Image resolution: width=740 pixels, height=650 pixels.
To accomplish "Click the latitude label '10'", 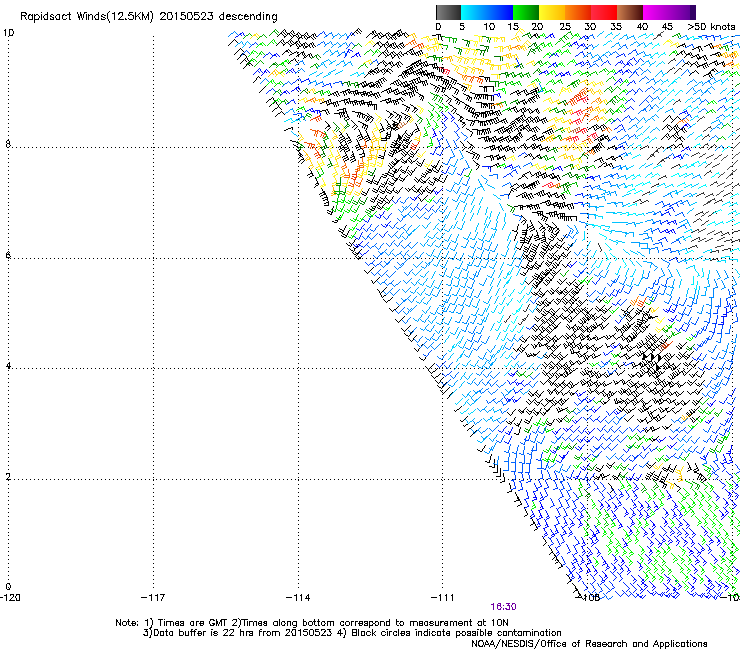I will coord(8,33).
